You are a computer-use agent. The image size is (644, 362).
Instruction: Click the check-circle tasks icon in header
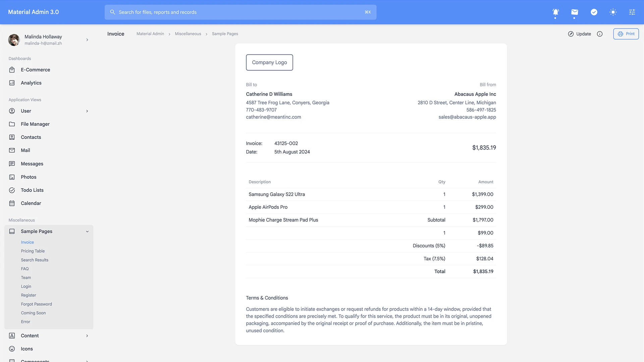(594, 12)
